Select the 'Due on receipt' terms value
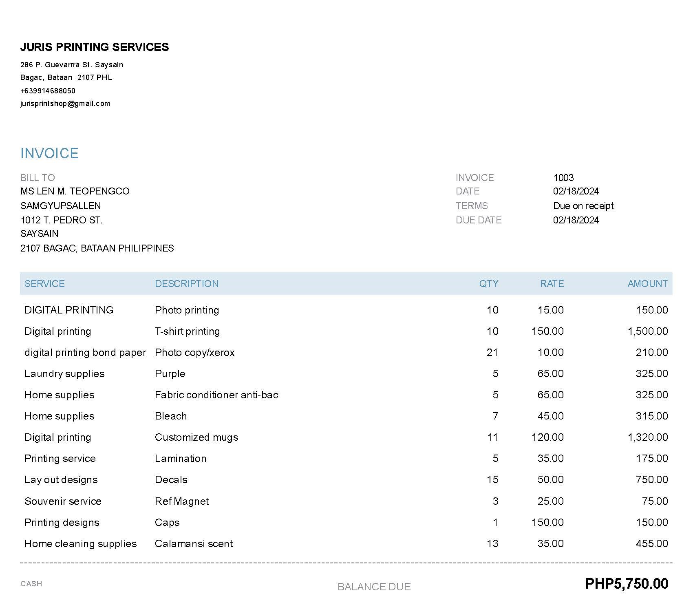The image size is (693, 616). pyautogui.click(x=583, y=206)
